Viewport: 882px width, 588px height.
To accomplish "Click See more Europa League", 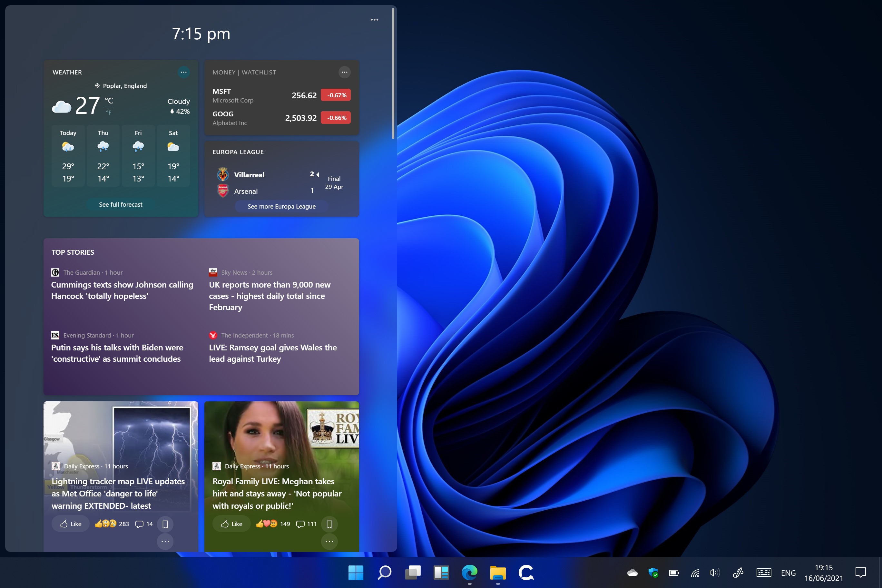I will [x=281, y=206].
